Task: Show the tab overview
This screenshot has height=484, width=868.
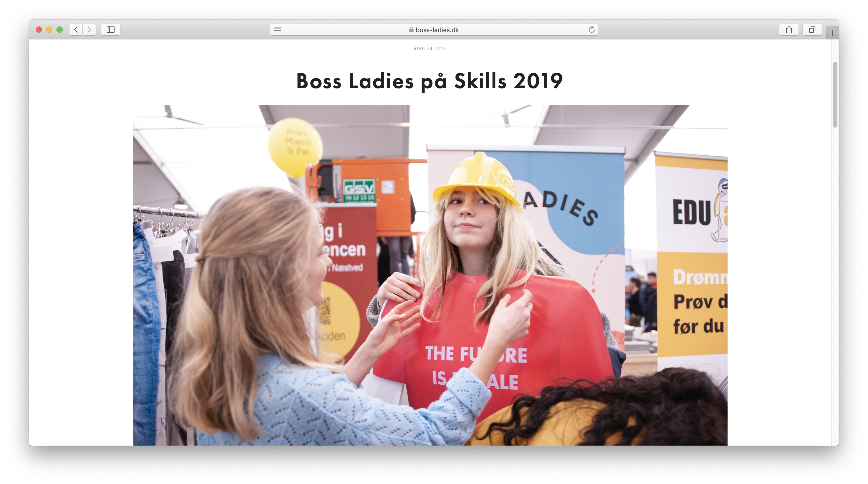Action: click(x=812, y=30)
